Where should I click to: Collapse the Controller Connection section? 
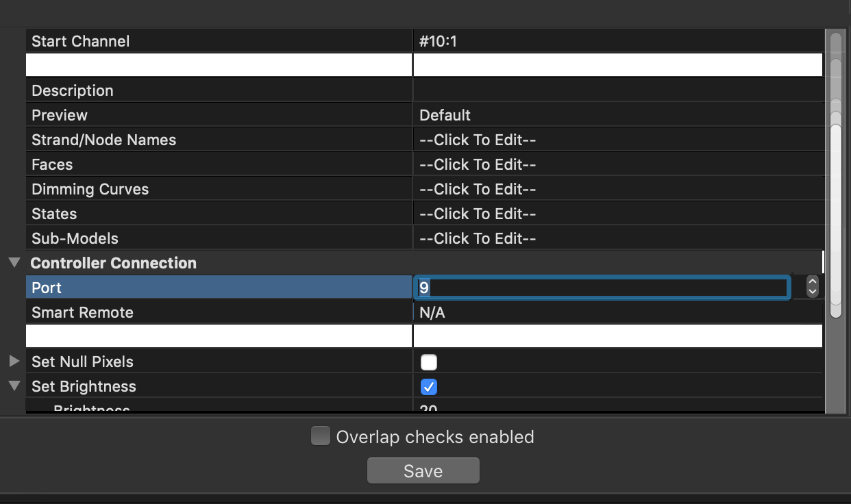click(13, 262)
